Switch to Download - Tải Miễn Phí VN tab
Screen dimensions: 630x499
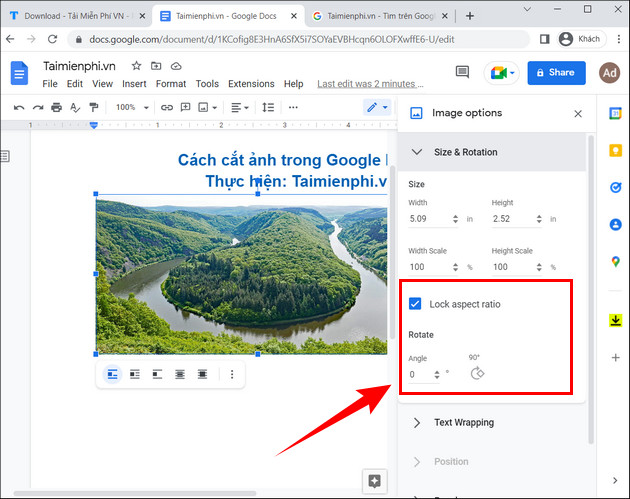tap(76, 16)
